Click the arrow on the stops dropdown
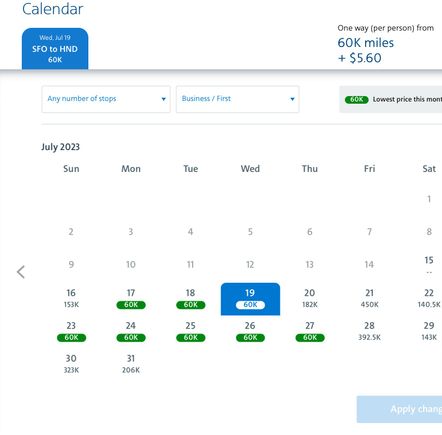This screenshot has height=435, width=442. [163, 99]
